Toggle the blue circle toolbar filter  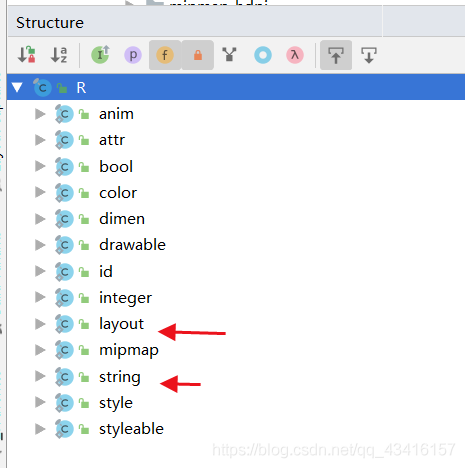click(263, 55)
